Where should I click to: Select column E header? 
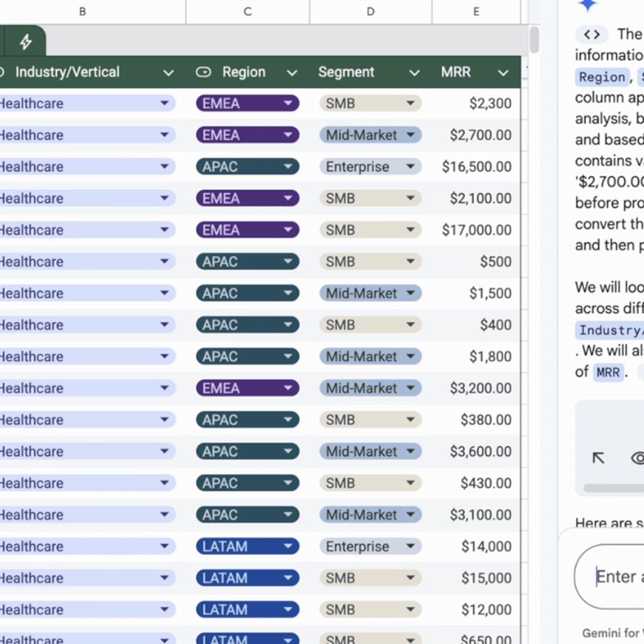click(x=476, y=11)
